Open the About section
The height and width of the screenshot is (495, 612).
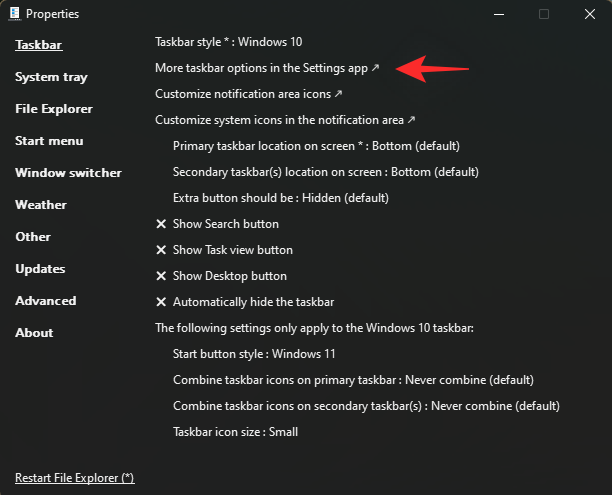point(34,333)
